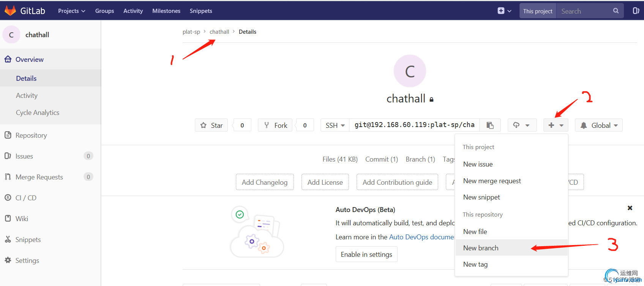The height and width of the screenshot is (286, 644).
Task: Click the fork count 0
Action: coord(305,125)
